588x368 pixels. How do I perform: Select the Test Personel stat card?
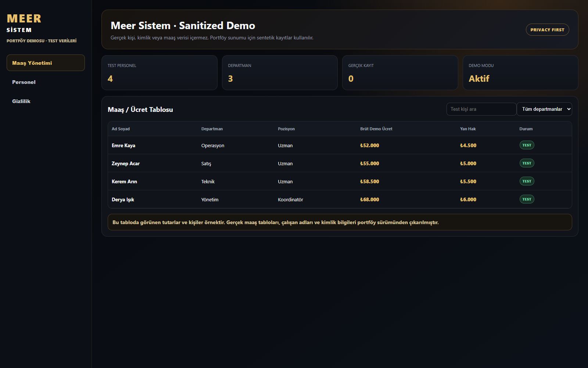pyautogui.click(x=159, y=72)
